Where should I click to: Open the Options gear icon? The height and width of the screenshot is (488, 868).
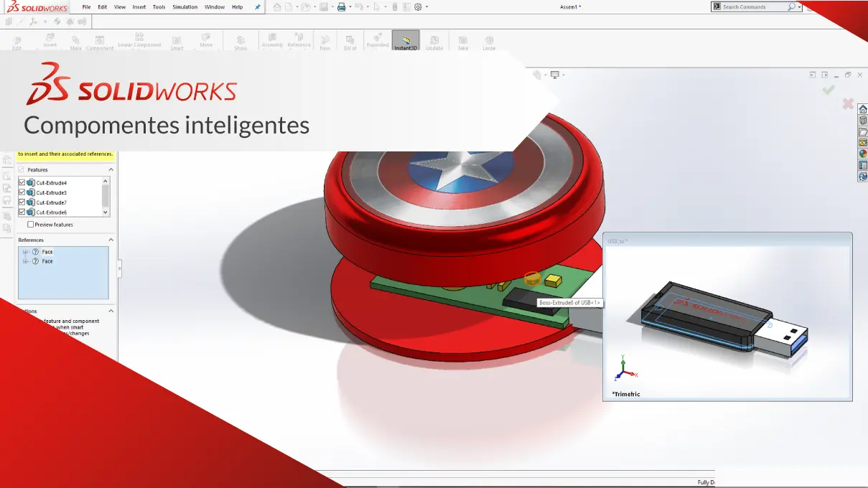418,7
